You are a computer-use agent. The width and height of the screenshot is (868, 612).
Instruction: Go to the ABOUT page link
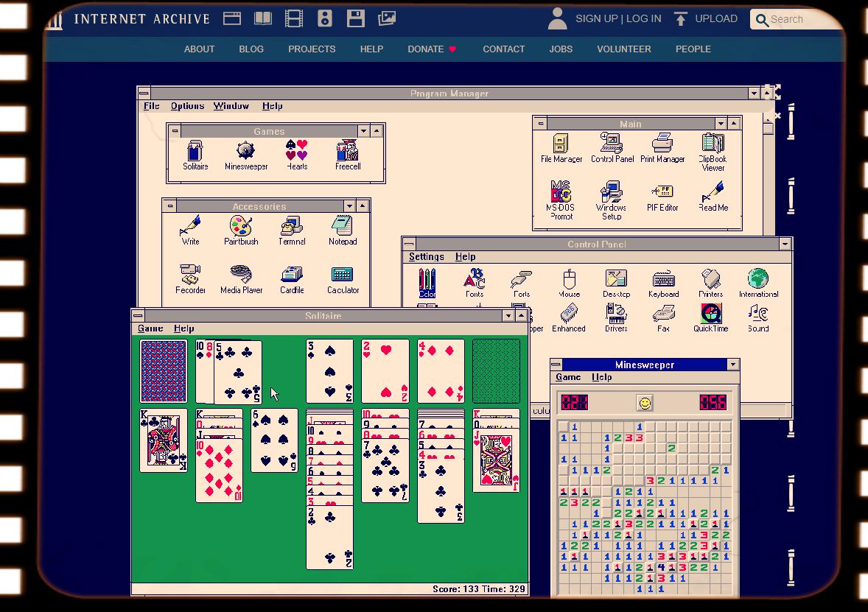pyautogui.click(x=199, y=49)
